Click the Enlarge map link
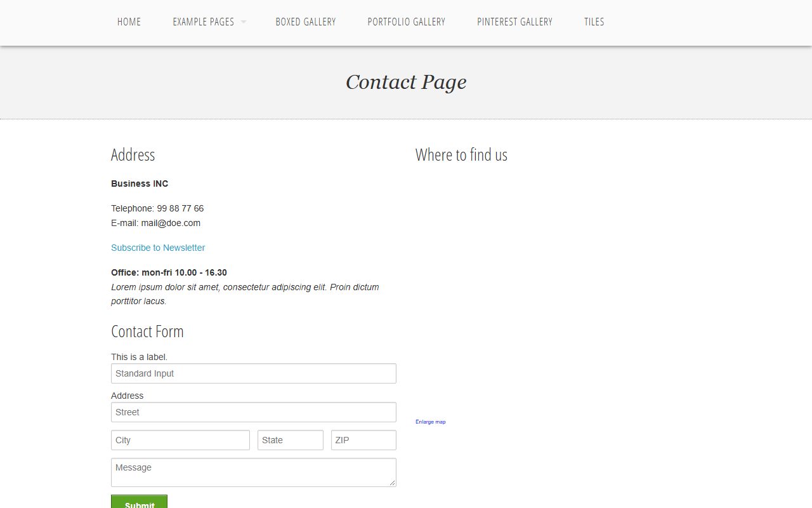The image size is (812, 508). click(430, 422)
